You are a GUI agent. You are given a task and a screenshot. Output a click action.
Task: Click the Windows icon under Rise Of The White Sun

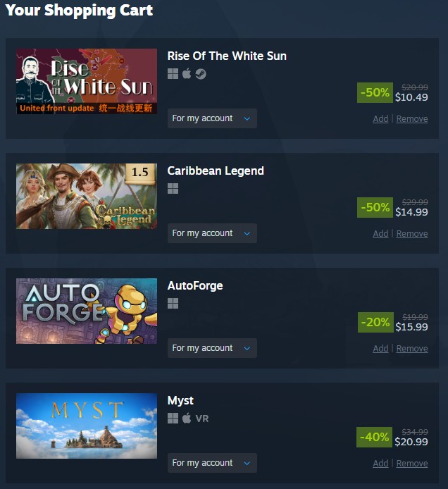point(173,74)
